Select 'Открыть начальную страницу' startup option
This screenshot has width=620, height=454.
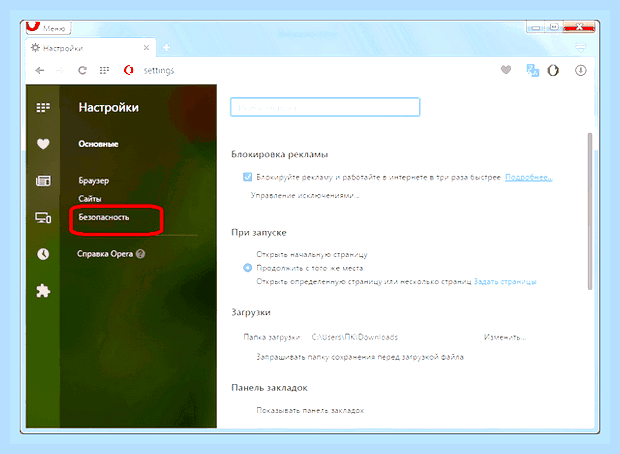(312, 254)
